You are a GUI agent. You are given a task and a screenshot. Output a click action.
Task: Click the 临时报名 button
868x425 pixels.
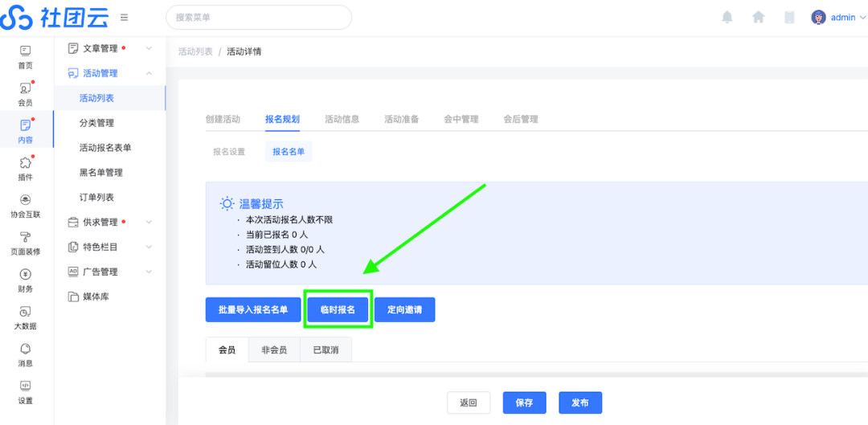338,310
